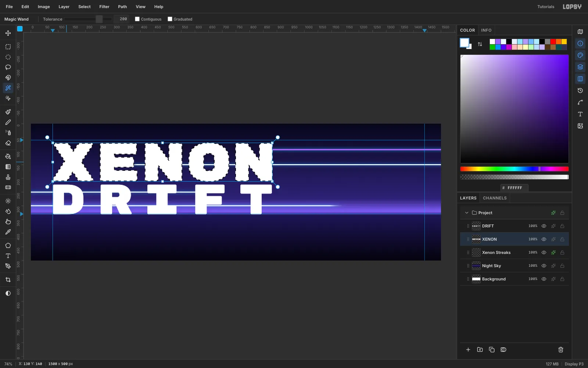Hide the DRIFT layer

[x=544, y=226]
